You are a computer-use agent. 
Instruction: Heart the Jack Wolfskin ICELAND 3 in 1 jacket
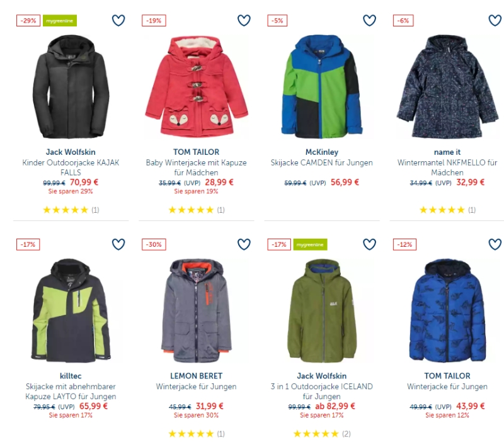(369, 244)
